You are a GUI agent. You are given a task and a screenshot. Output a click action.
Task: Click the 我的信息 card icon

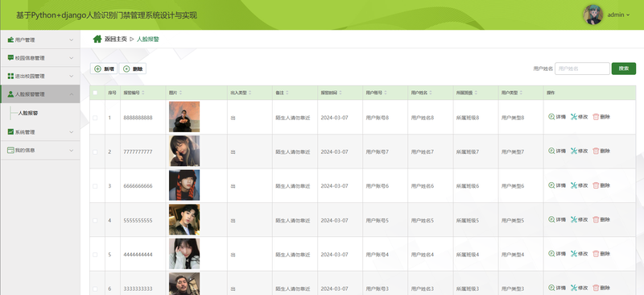click(x=10, y=150)
